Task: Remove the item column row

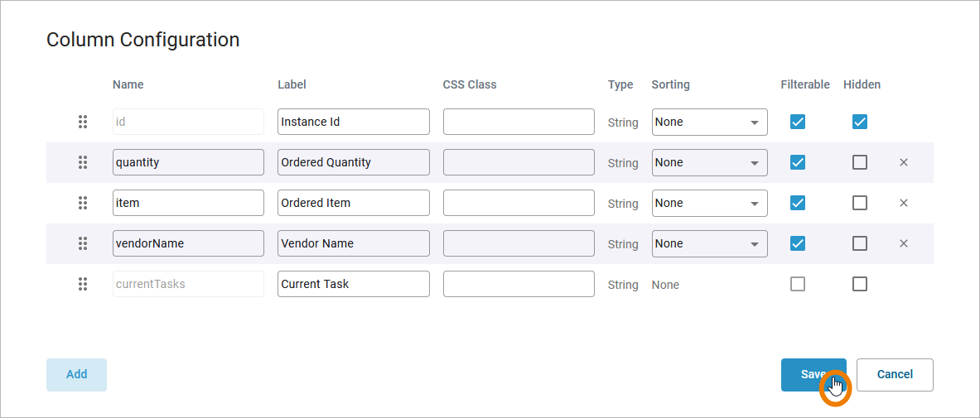Action: [904, 203]
